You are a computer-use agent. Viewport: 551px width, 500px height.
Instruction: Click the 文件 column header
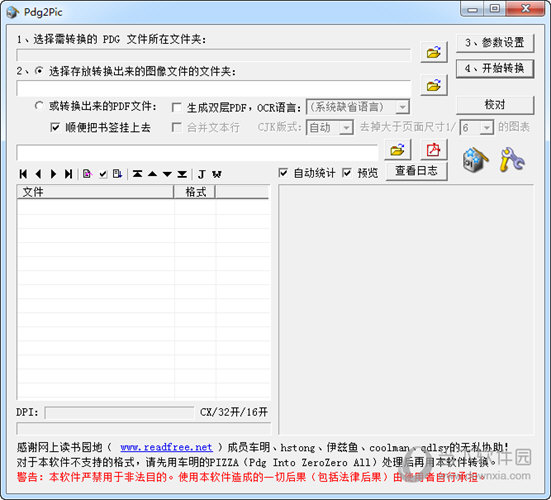(x=95, y=192)
